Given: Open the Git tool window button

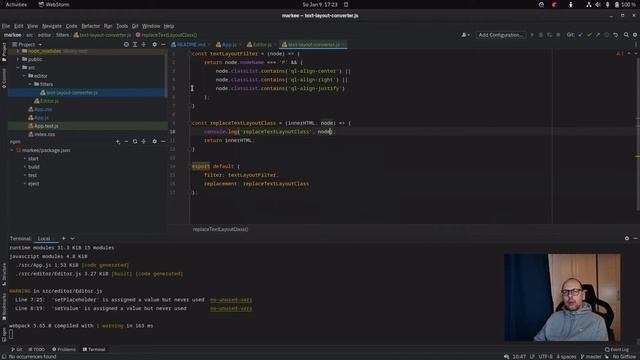Looking at the screenshot, I should 17,350.
